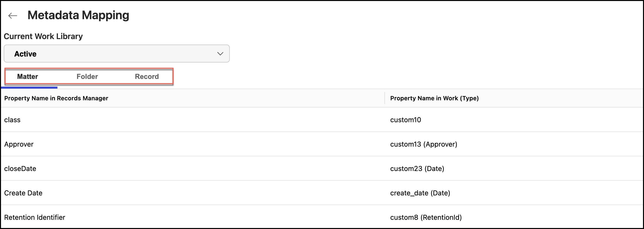
Task: Click custom13 (Approver) mapping entry
Action: [x=424, y=144]
